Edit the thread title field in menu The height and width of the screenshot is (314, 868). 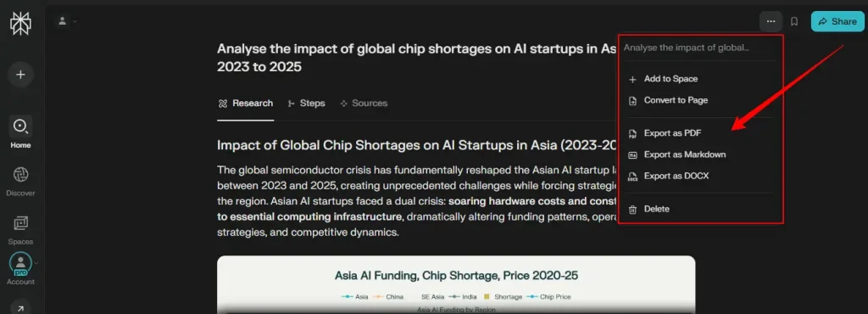click(700, 48)
